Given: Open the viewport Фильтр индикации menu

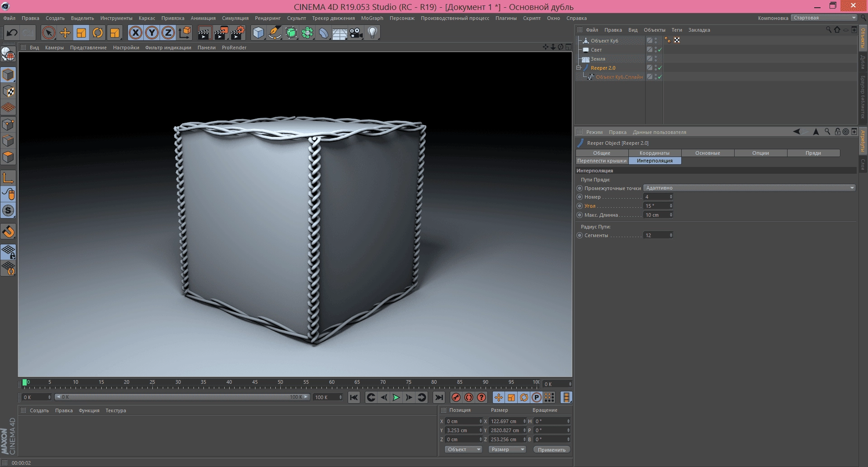Looking at the screenshot, I should [x=168, y=48].
